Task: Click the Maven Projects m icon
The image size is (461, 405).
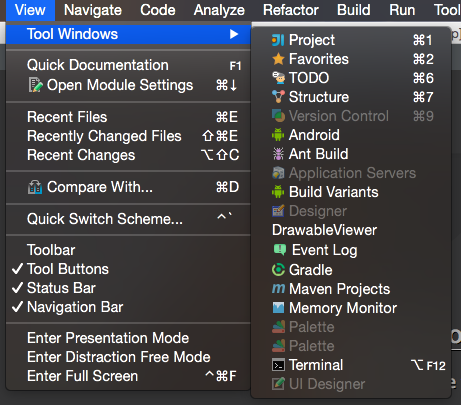Action: 278,289
